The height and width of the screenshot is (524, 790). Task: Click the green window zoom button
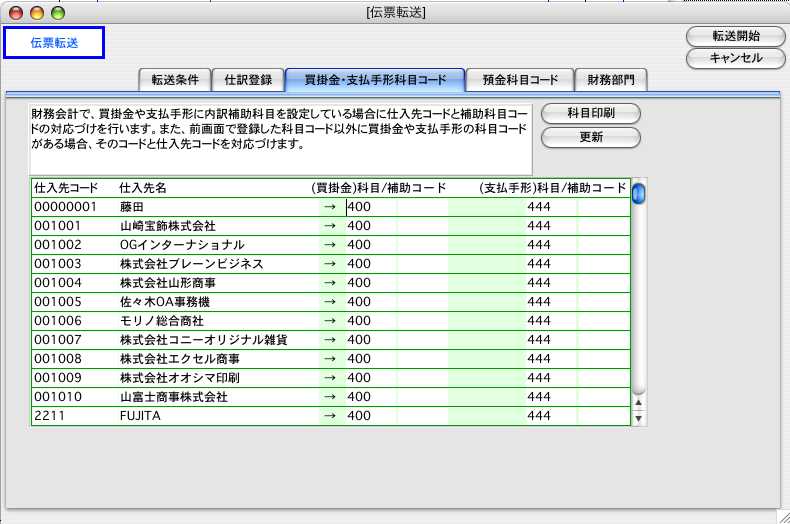[x=58, y=12]
